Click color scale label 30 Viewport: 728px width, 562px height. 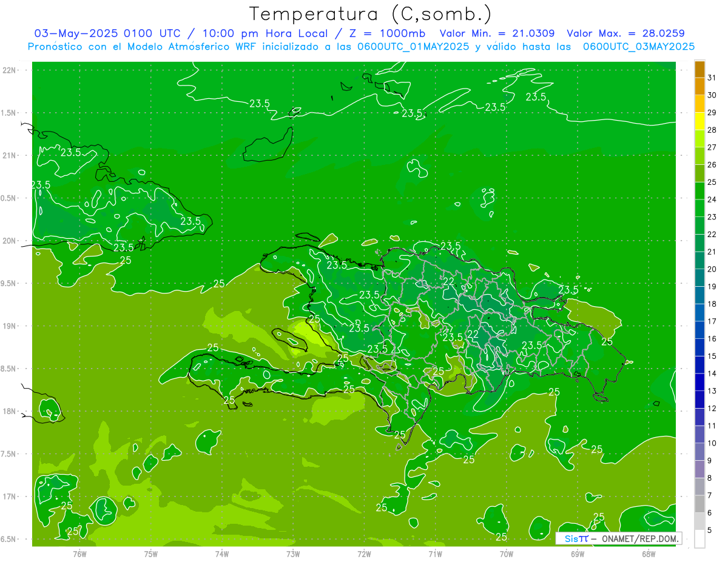tap(712, 95)
